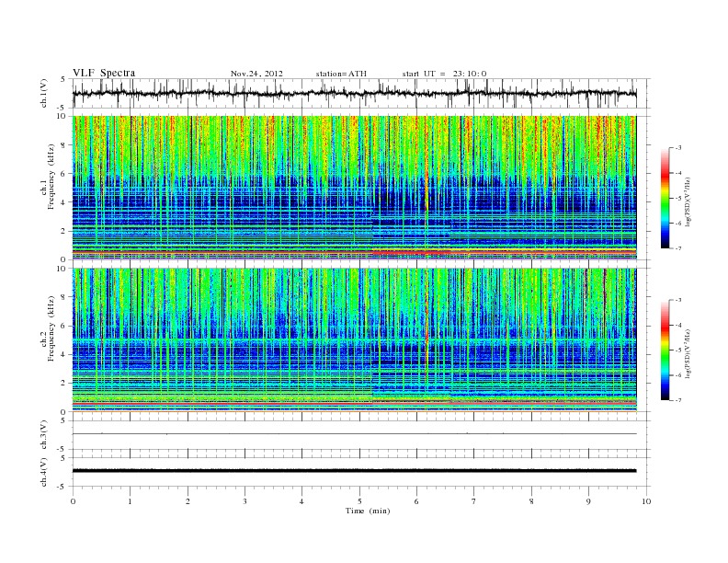The height and width of the screenshot is (563, 728).
Task: Click time axis tick label "0"
Action: click(x=73, y=501)
